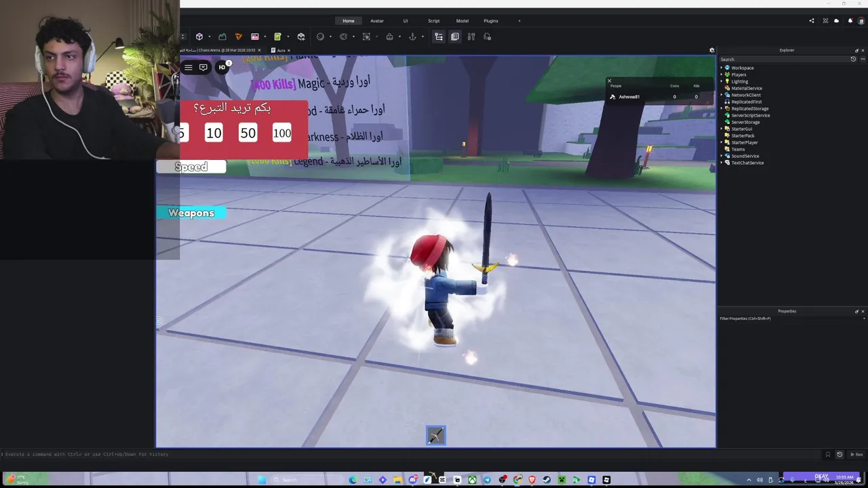This screenshot has width=868, height=488.
Task: Open the in-game hamburger menu
Action: (189, 67)
